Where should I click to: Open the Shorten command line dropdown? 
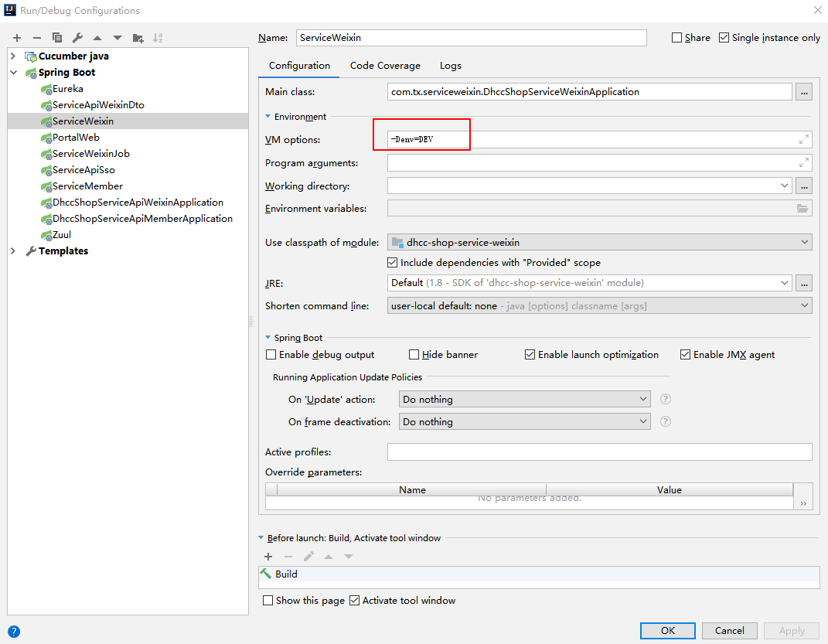804,305
